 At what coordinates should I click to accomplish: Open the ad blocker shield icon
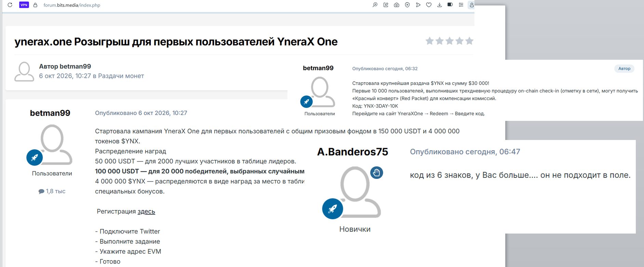coord(407,5)
